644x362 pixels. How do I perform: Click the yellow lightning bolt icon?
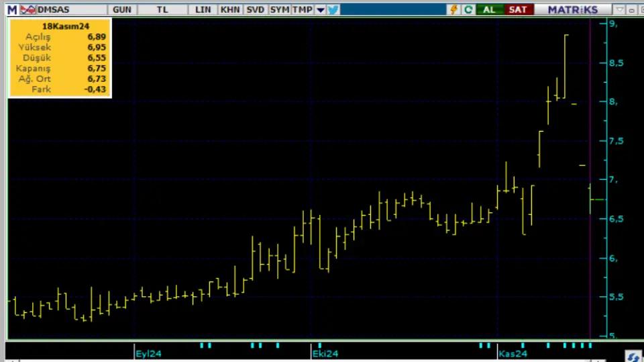point(454,9)
